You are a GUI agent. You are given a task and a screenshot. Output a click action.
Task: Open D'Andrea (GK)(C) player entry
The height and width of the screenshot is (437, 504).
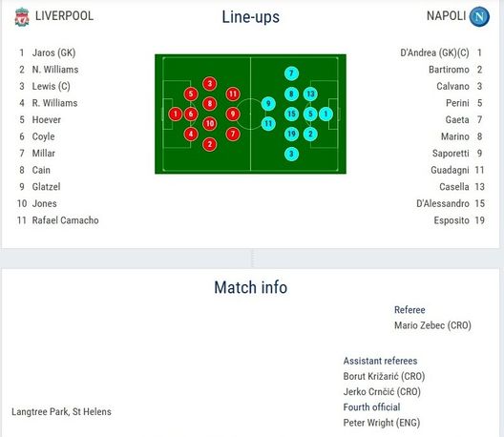click(434, 52)
